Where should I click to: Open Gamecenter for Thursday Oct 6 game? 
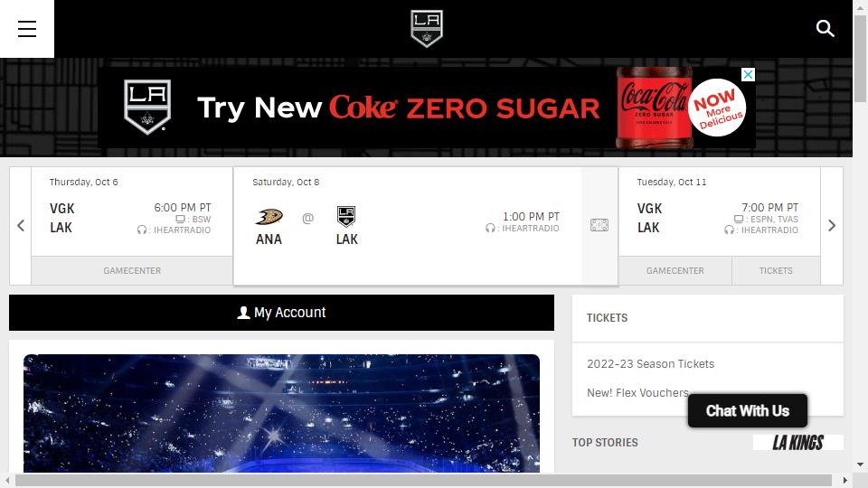[132, 270]
